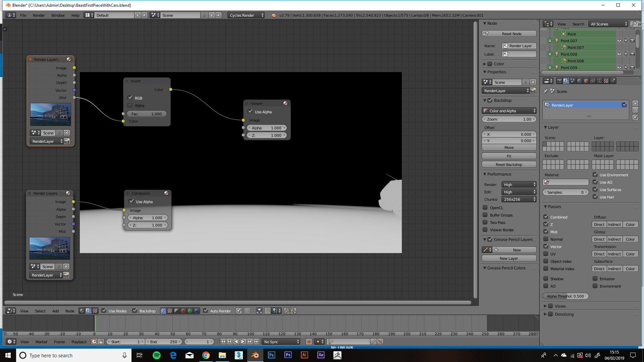Switch to the Render properties tab
644x362 pixels.
(559, 80)
